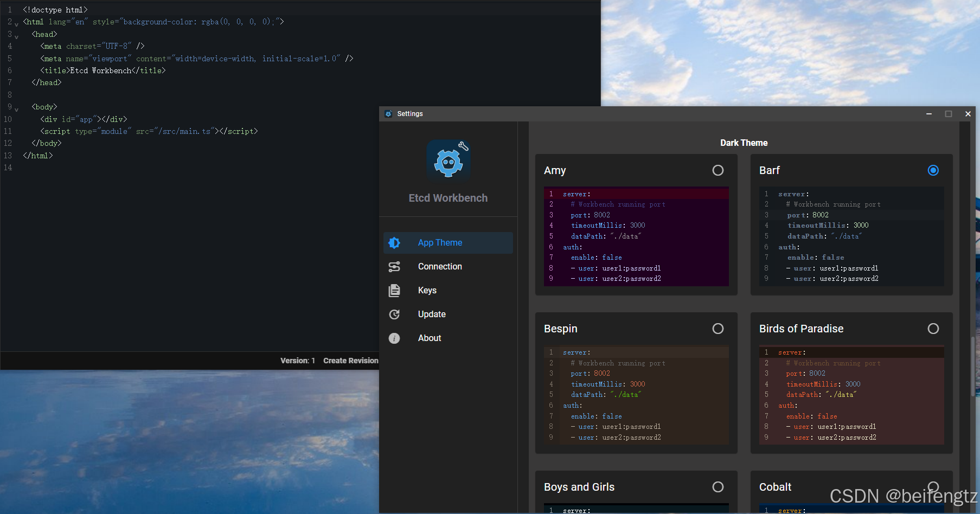Click the Update refresh icon
Screen dimensions: 980x514
(x=394, y=314)
